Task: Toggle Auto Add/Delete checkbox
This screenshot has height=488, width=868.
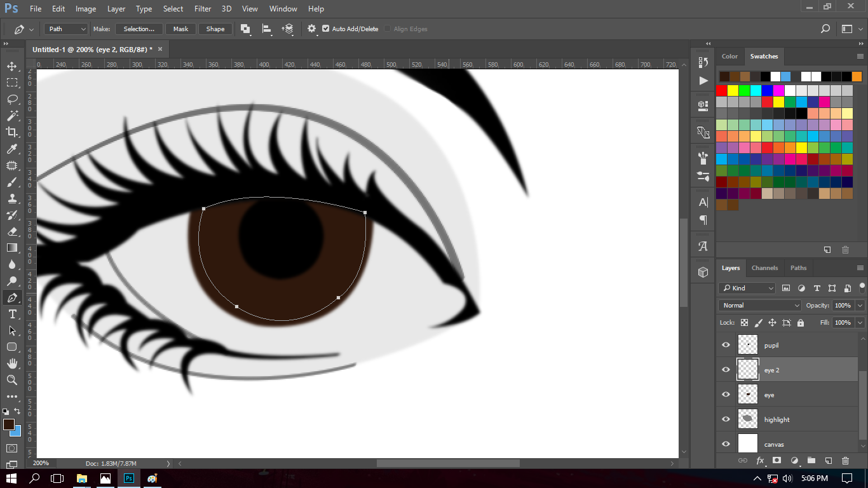Action: click(x=326, y=29)
